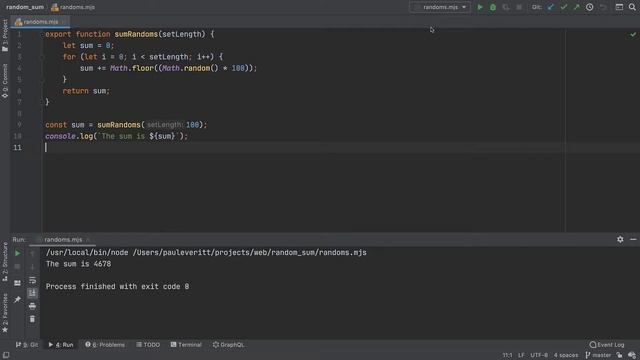Open the Structure tool window
This screenshot has width=640, height=360.
[x=5, y=262]
